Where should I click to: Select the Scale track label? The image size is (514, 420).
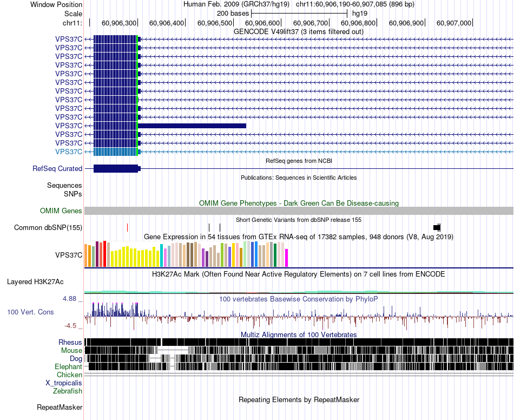73,14
